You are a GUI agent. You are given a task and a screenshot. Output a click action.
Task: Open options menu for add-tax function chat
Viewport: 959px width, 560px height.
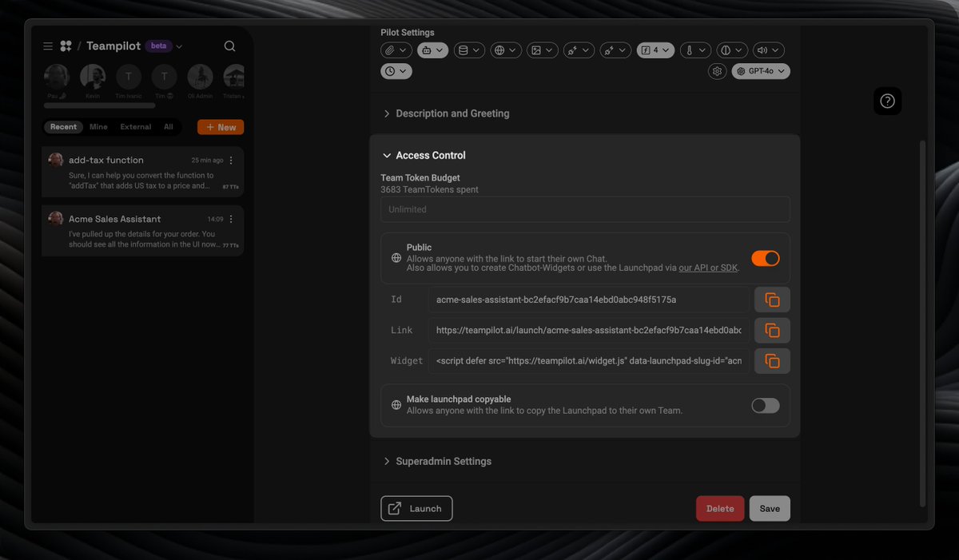pyautogui.click(x=232, y=161)
